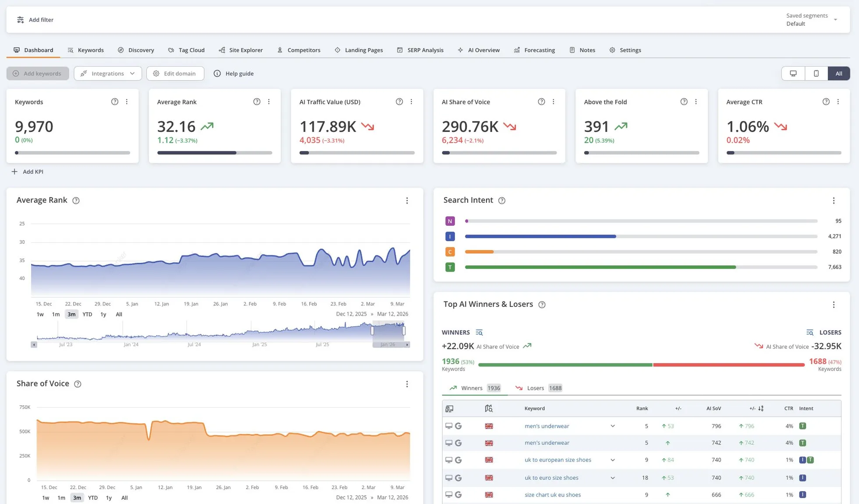Open the help tooltip on Average Rank card
This screenshot has width=859, height=504.
point(257,101)
